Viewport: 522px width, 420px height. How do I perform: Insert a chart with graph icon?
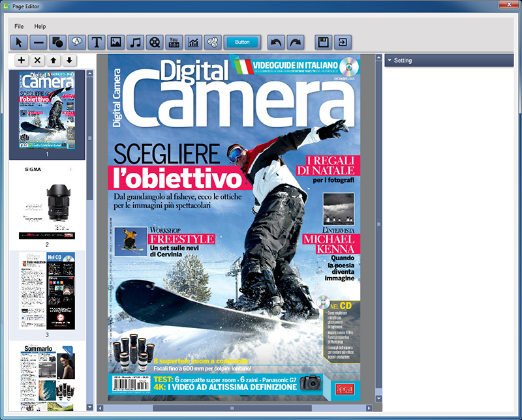click(x=193, y=42)
